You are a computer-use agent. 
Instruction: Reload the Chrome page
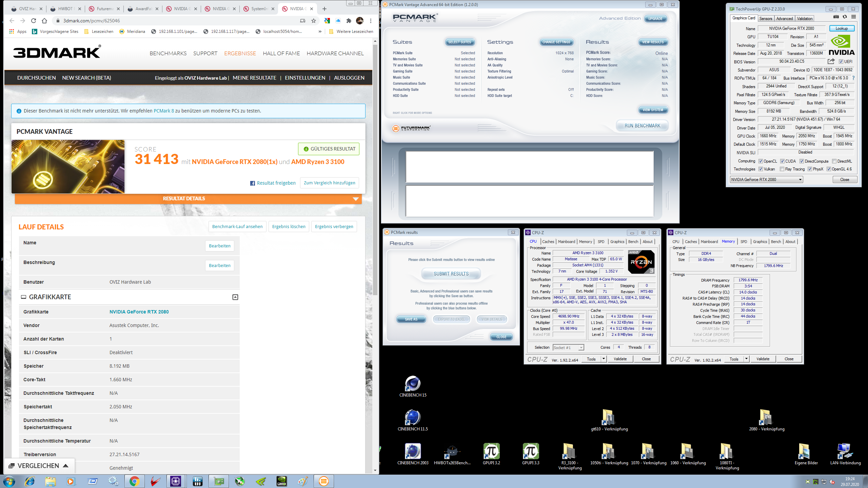click(x=33, y=21)
